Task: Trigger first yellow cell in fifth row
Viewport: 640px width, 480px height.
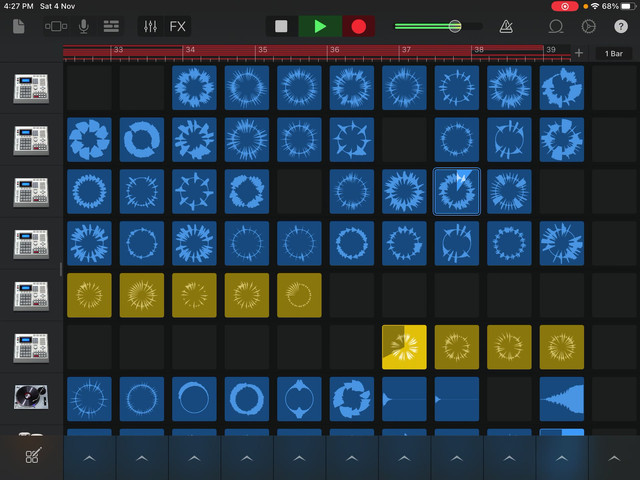Action: [89, 295]
